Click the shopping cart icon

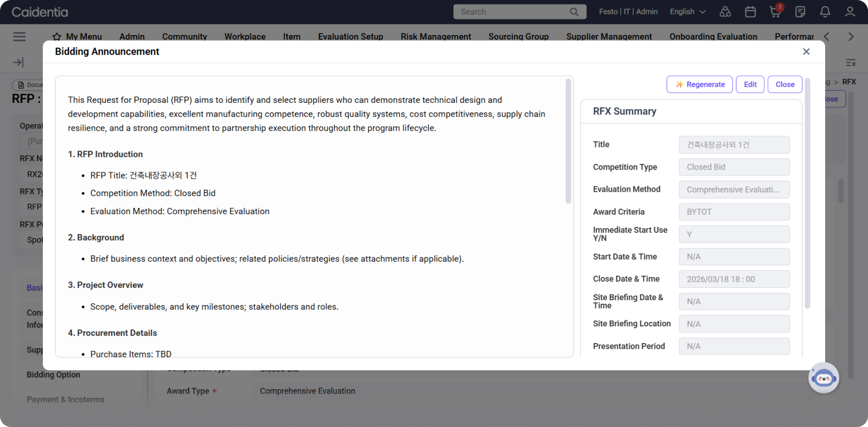click(774, 12)
